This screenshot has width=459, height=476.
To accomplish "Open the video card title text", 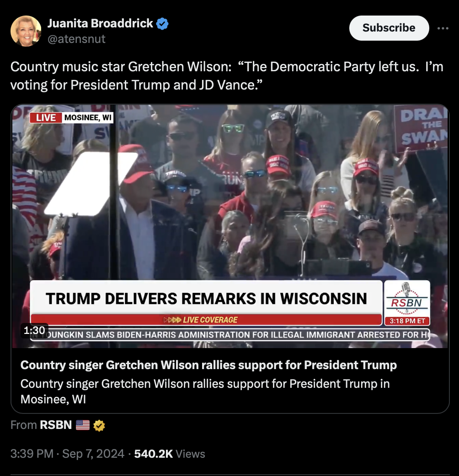I will pos(208,365).
